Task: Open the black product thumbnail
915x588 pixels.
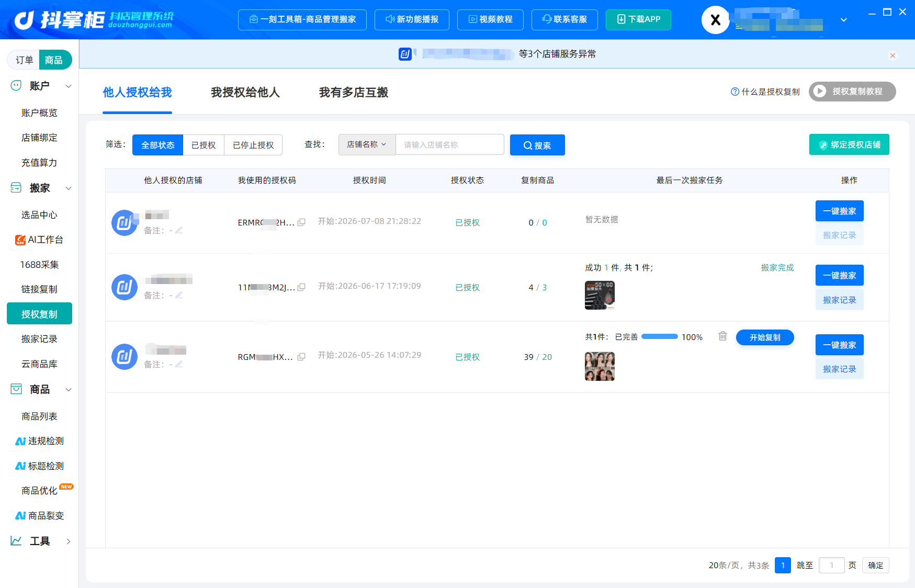Action: (x=600, y=296)
